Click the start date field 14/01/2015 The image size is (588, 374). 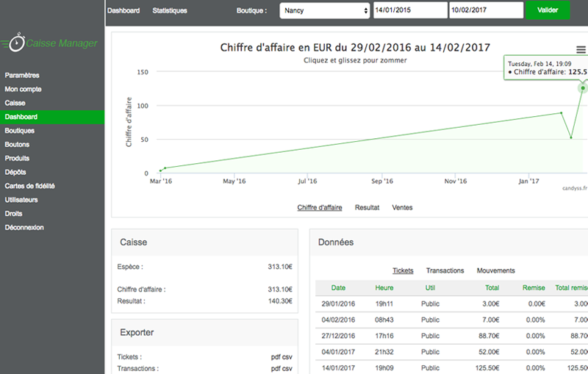pyautogui.click(x=410, y=11)
